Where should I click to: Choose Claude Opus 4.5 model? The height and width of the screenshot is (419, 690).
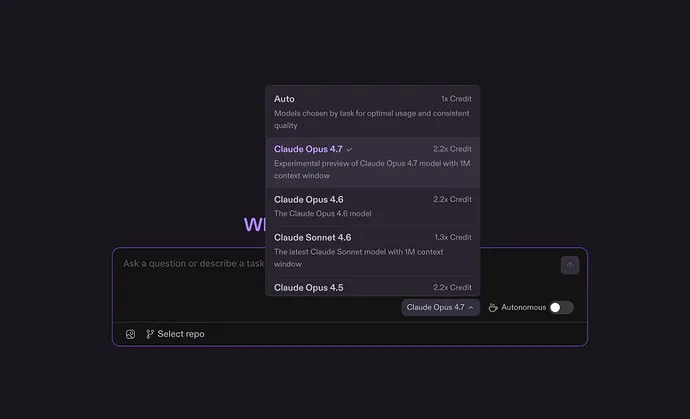(x=372, y=287)
